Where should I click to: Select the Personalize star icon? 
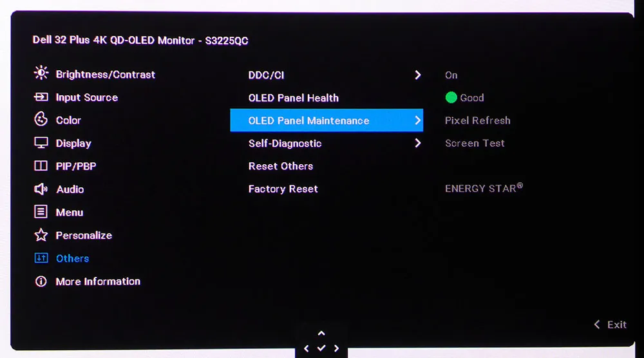41,235
